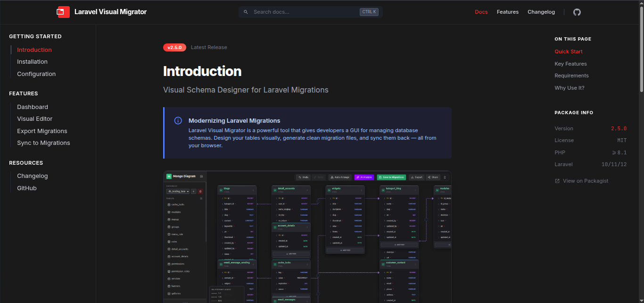Click the Visual Schema Designer subtitle text
The height and width of the screenshot is (303, 644).
[x=246, y=90]
